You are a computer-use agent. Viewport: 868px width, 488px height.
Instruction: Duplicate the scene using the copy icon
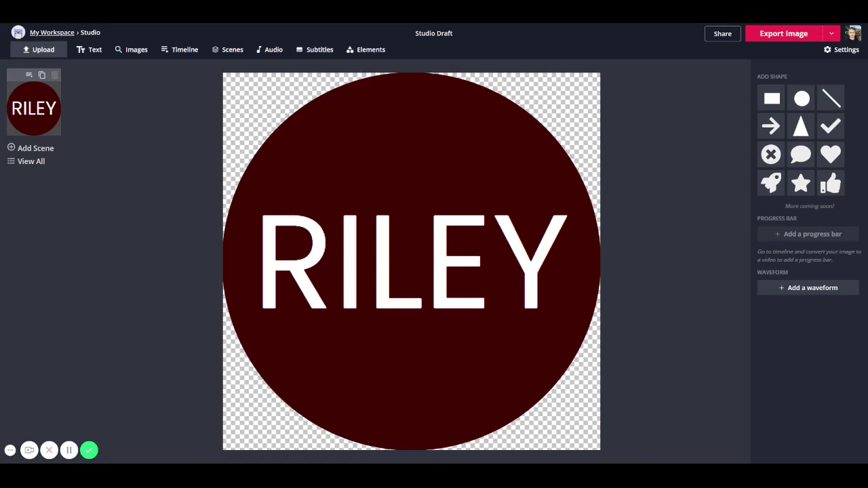pyautogui.click(x=42, y=75)
